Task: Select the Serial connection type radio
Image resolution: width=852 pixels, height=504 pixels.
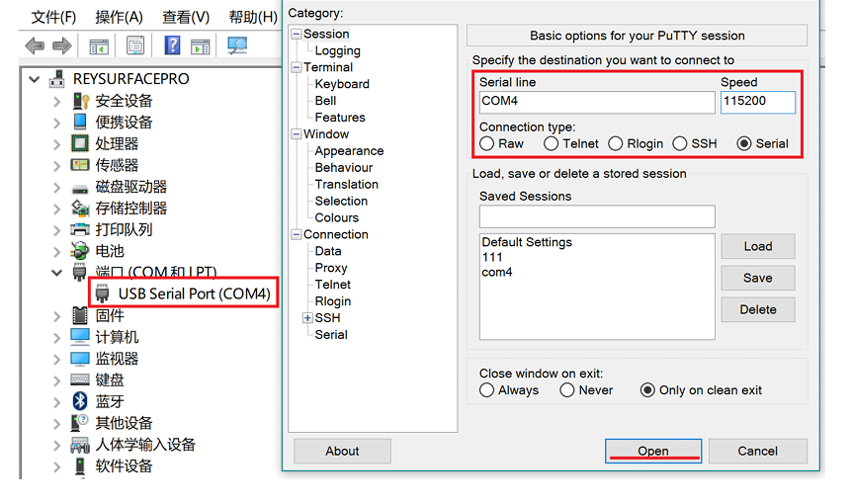Action: pyautogui.click(x=744, y=144)
